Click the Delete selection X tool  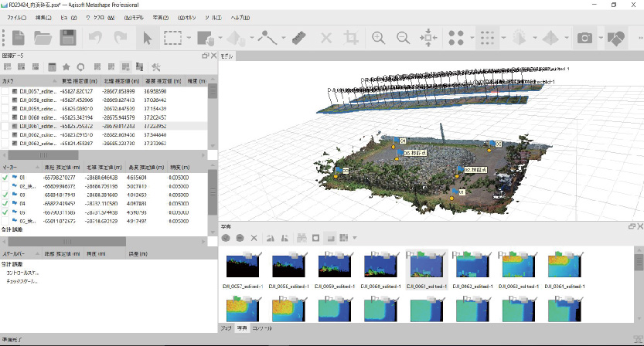click(326, 38)
